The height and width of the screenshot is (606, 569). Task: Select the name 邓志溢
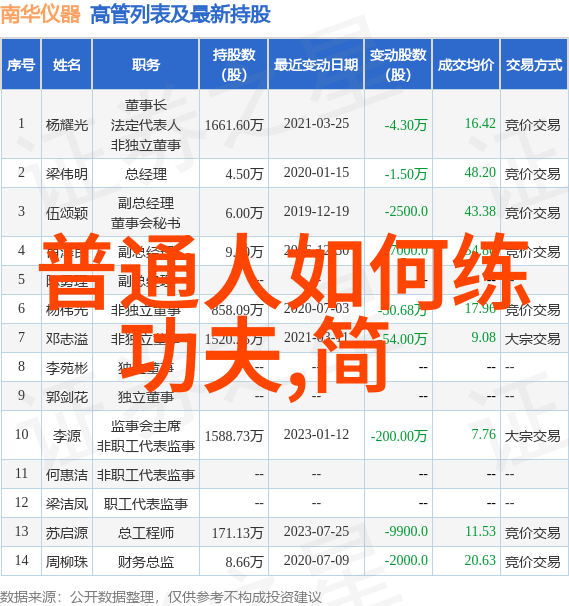tap(67, 339)
